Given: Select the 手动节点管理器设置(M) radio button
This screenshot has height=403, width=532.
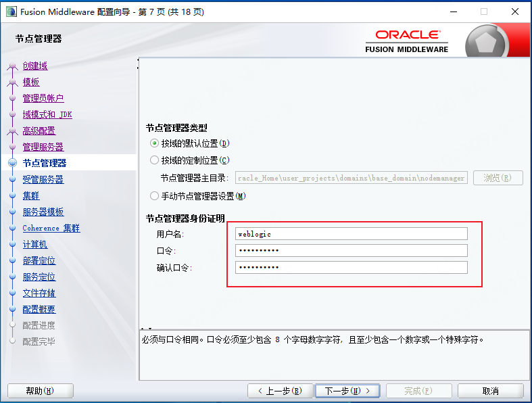Looking at the screenshot, I should point(154,196).
